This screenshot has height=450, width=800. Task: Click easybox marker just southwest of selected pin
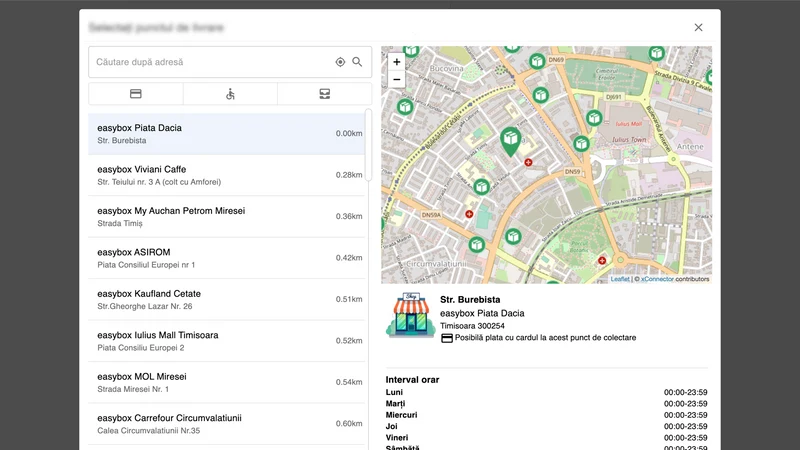click(481, 187)
